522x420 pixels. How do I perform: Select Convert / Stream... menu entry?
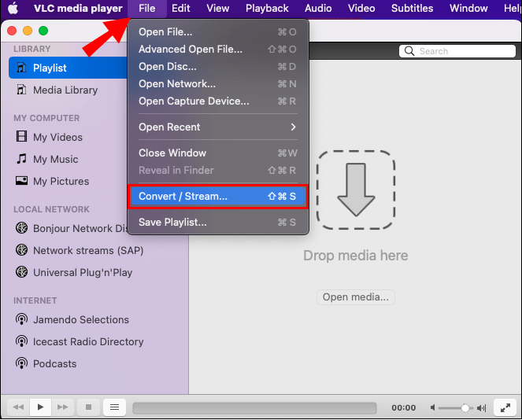[x=218, y=196]
